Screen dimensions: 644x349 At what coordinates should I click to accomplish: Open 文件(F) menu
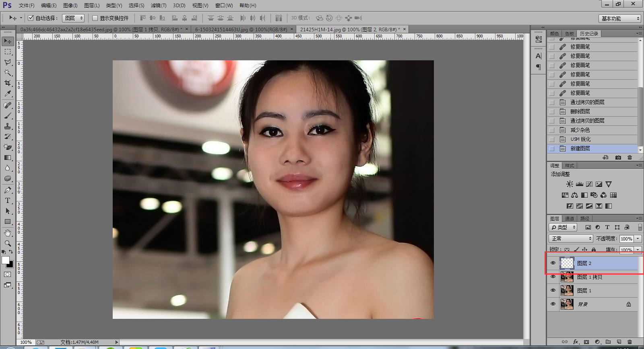(x=27, y=6)
